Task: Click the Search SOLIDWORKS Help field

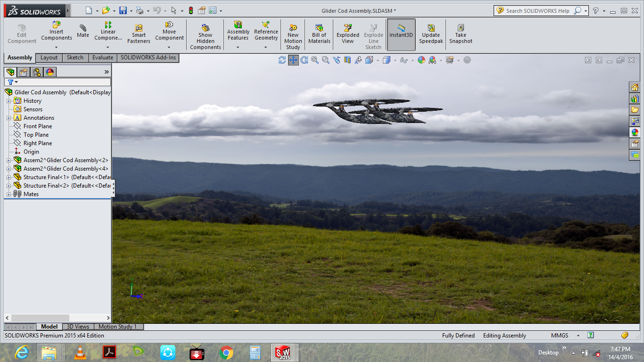Action: point(537,10)
